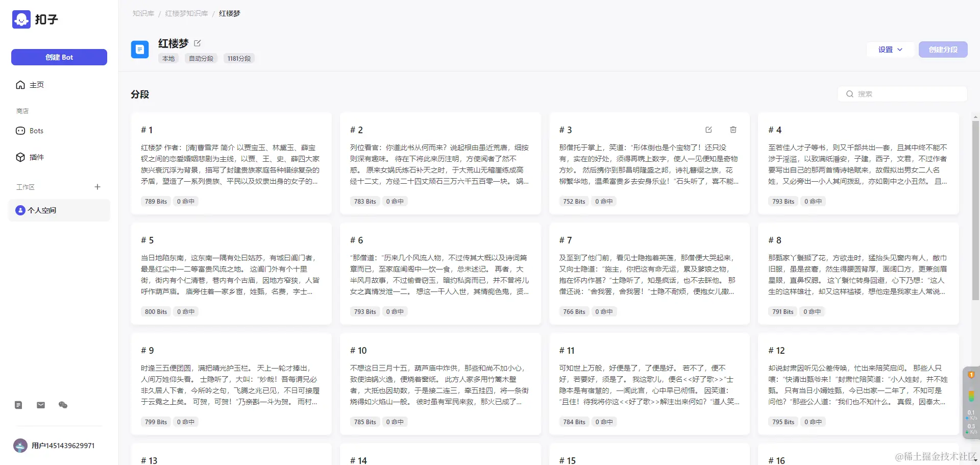Image resolution: width=980 pixels, height=465 pixels.
Task: Open segment card # 9
Action: (231, 384)
